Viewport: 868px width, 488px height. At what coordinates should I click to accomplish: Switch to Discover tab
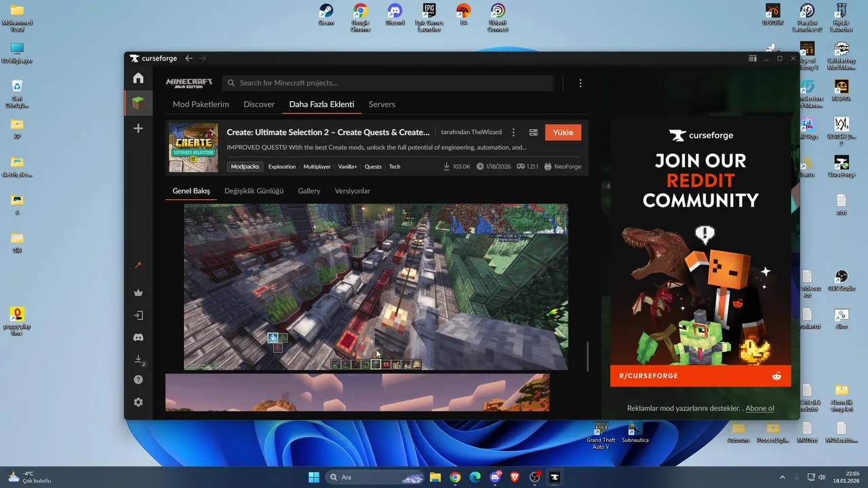click(259, 104)
